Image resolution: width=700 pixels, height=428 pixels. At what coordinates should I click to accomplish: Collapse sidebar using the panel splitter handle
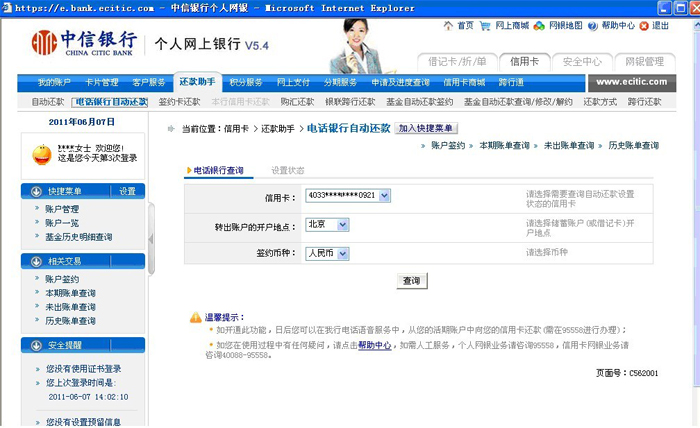coord(152,240)
